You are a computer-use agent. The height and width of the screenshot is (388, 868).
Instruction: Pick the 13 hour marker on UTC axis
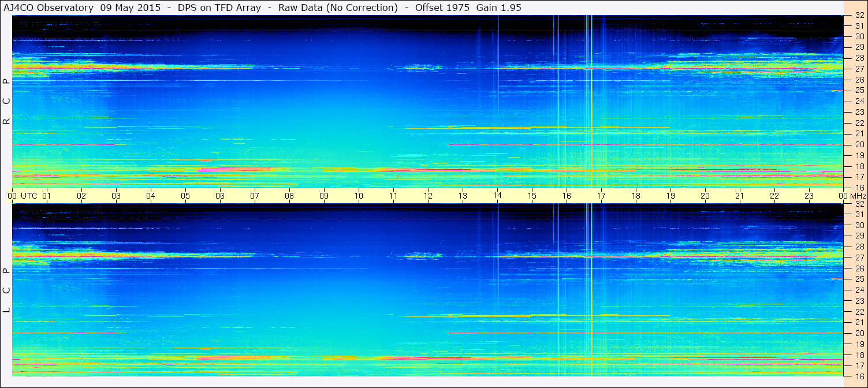click(463, 196)
